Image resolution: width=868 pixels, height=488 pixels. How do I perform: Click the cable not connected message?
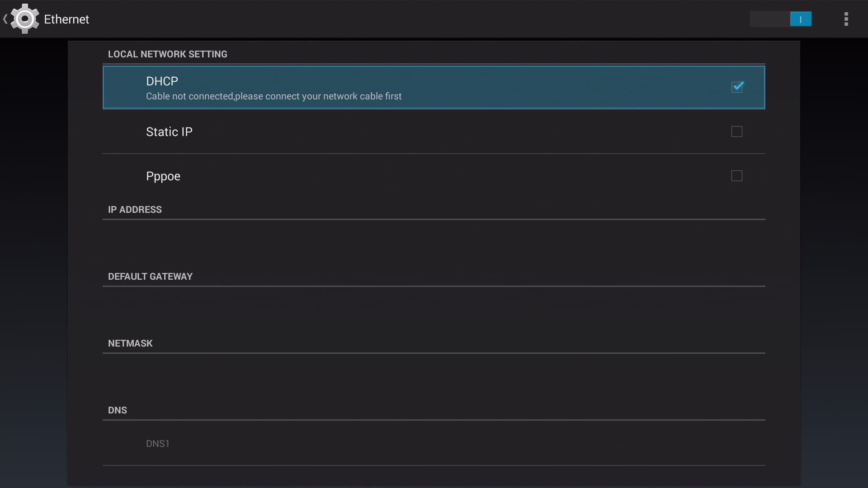pyautogui.click(x=274, y=96)
